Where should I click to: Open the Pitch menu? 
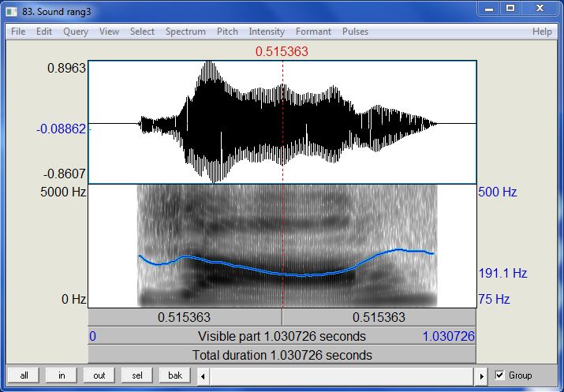coord(227,32)
